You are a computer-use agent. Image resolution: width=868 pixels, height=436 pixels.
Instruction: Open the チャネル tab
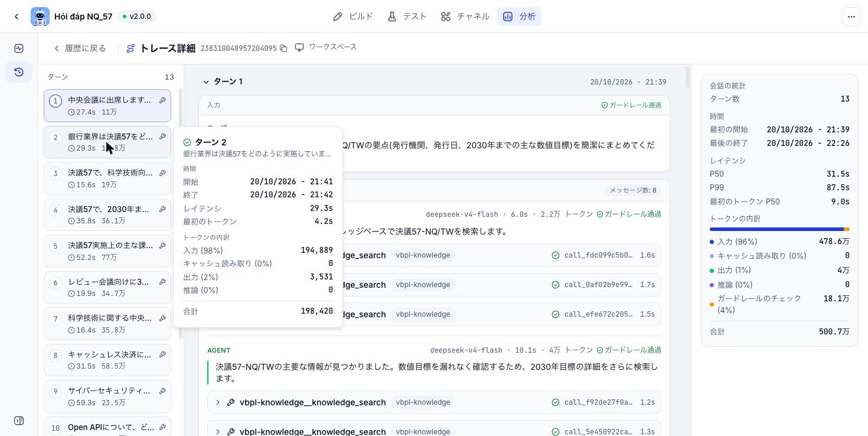click(465, 17)
